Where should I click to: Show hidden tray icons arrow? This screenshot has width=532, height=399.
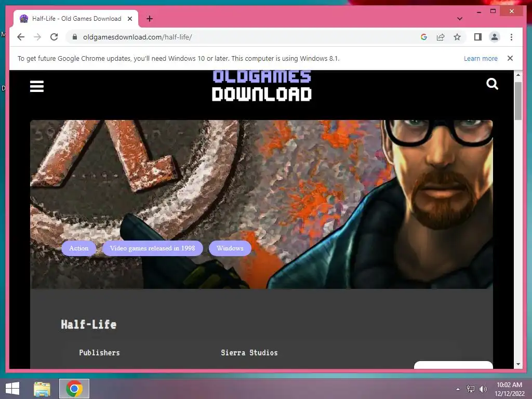458,389
